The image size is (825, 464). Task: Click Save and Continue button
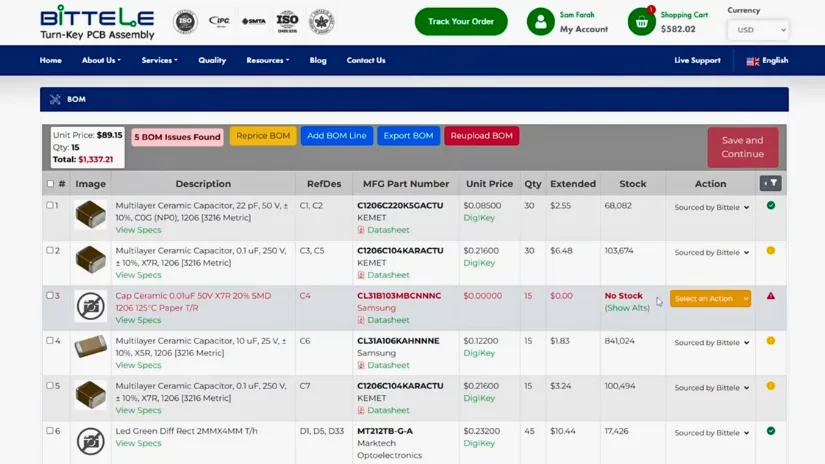pyautogui.click(x=742, y=147)
